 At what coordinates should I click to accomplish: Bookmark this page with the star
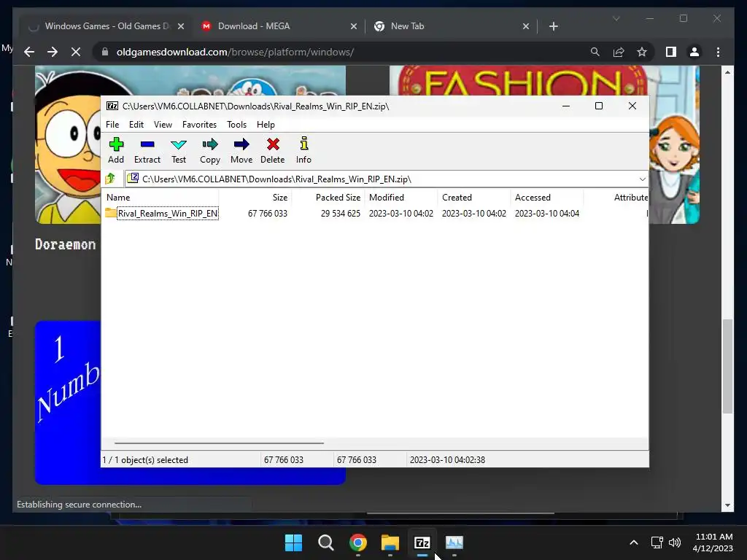(642, 52)
